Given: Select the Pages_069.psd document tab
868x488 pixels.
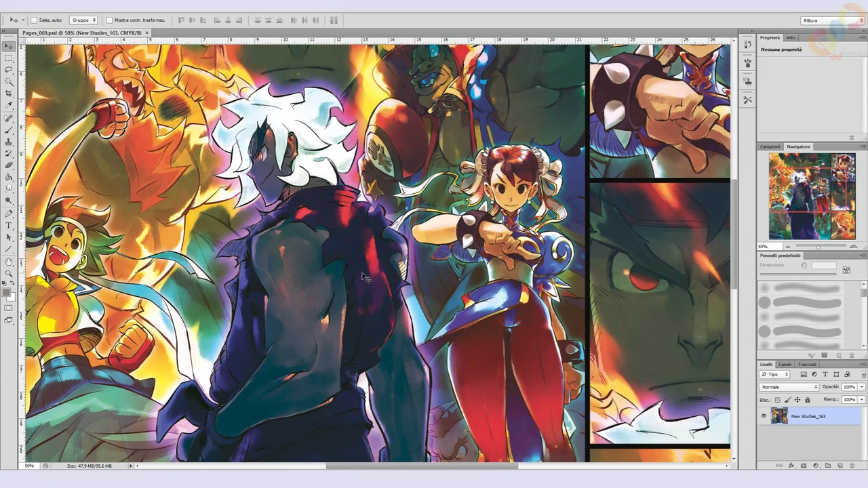Looking at the screenshot, I should pos(81,33).
